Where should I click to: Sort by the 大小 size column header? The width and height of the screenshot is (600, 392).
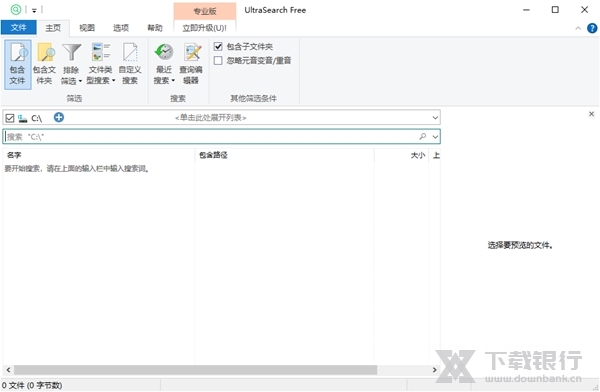402,155
